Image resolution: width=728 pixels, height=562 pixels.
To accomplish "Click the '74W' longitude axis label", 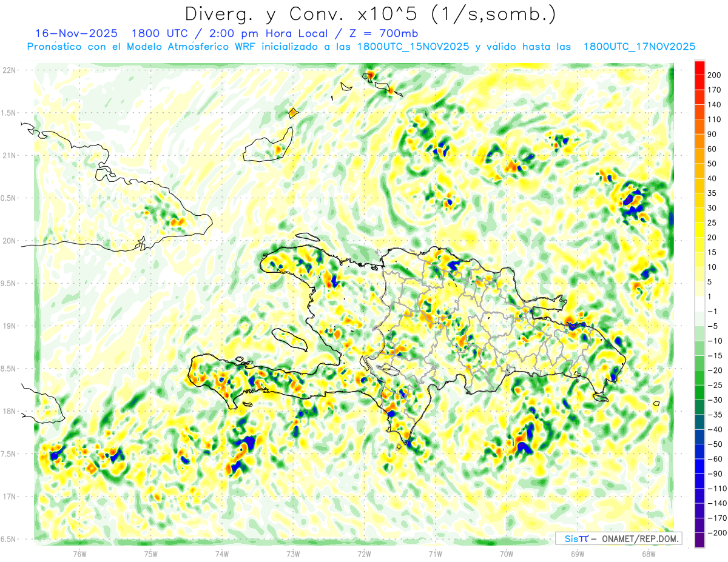I will point(221,553).
